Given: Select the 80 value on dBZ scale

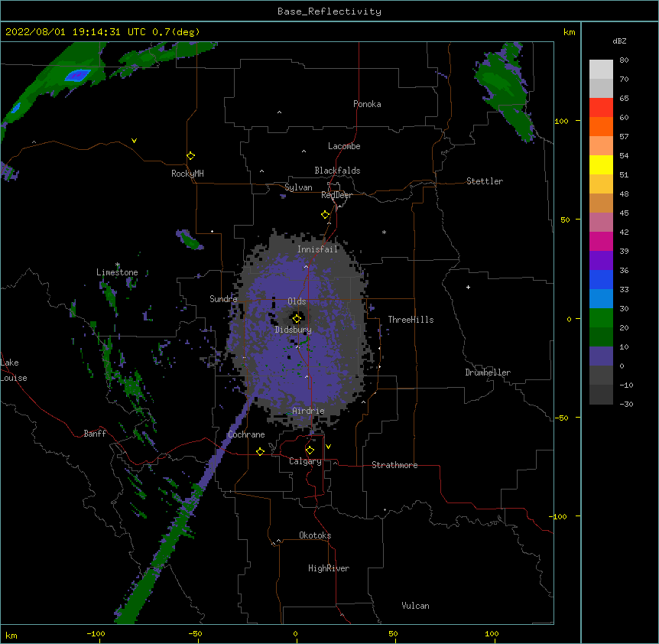Looking at the screenshot, I should (x=624, y=60).
